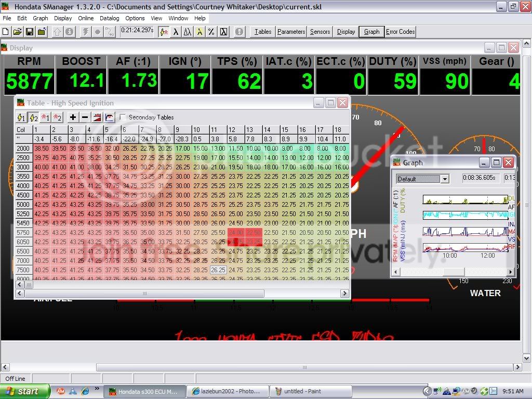
Task: Expand the Default dropdown in Graph window
Action: click(x=444, y=179)
